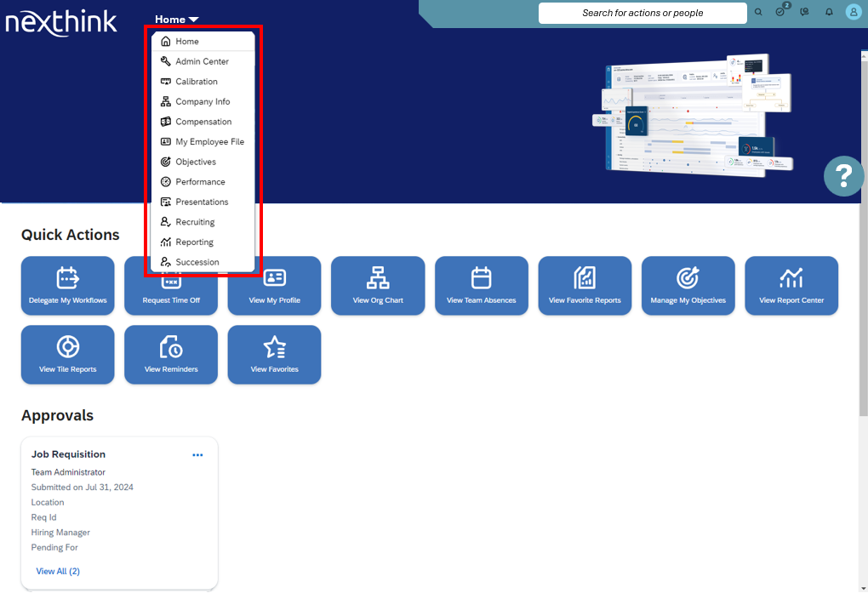868x593 pixels.
Task: Open the feedback chat icon in header
Action: [803, 12]
